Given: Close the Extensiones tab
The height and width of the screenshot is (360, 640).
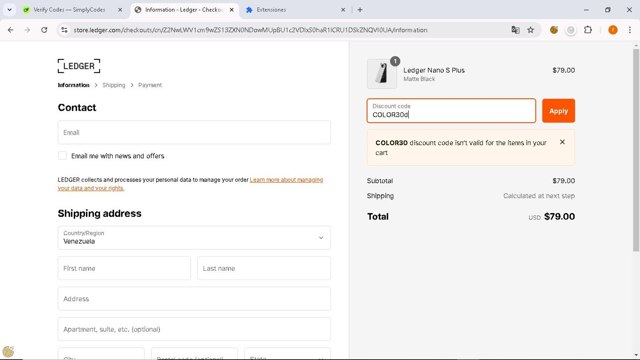Looking at the screenshot, I should pos(343,9).
